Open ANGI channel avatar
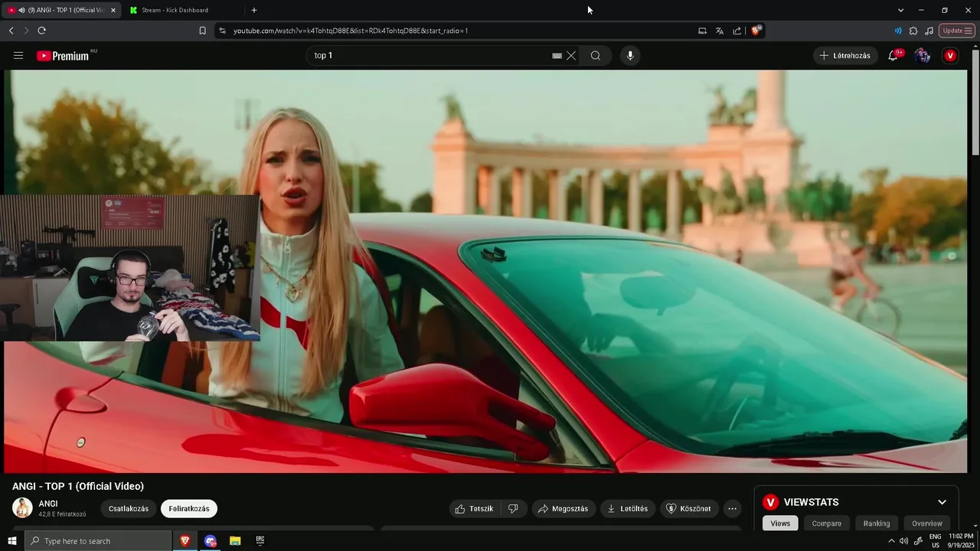Viewport: 980px width, 551px height. [x=22, y=507]
